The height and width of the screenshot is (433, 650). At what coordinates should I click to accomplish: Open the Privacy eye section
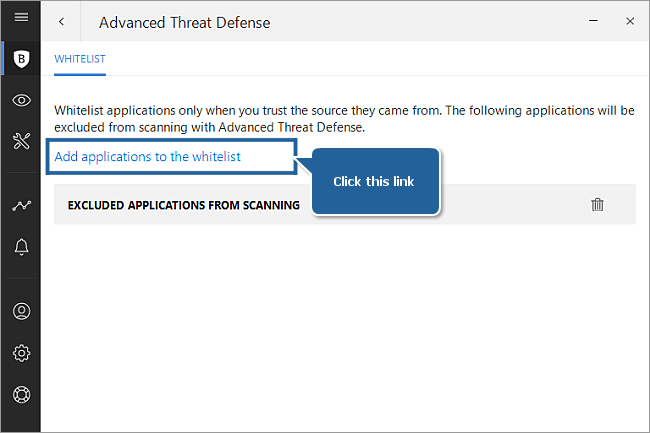point(21,100)
